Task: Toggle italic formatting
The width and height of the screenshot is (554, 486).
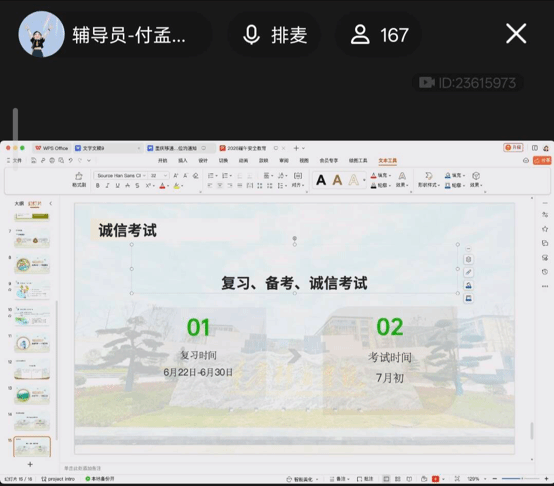Action: point(107,185)
